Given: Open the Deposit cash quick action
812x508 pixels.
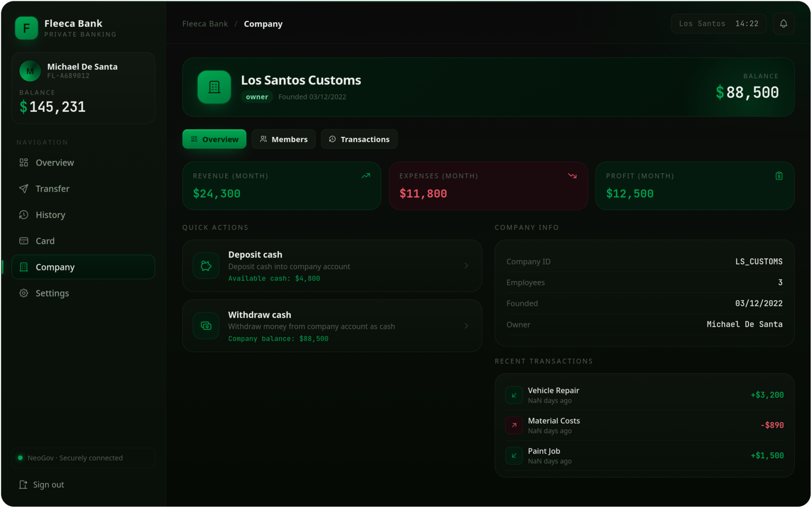Looking at the screenshot, I should pos(332,266).
